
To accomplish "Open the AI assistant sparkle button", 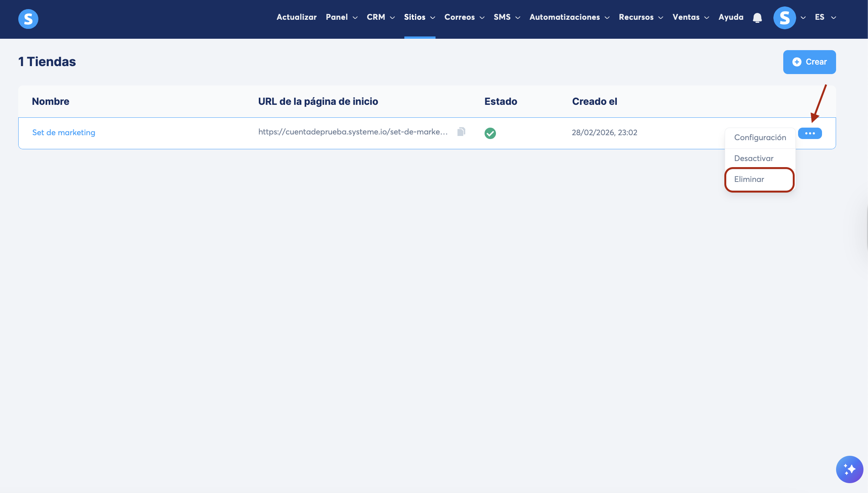I will tap(849, 469).
